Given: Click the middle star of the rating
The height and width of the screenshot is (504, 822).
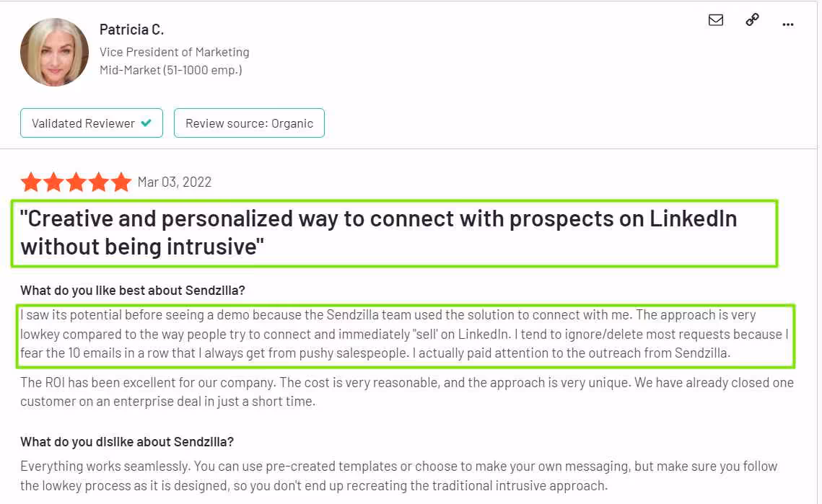Looking at the screenshot, I should [76, 182].
